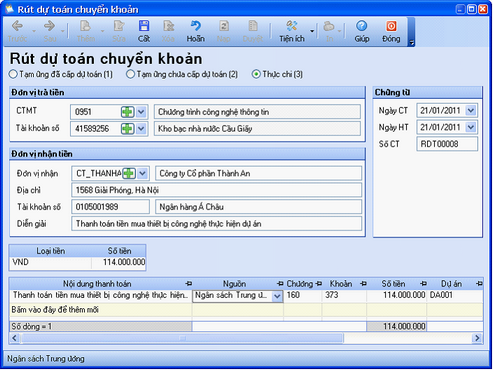Open the Ngày HT date picker

(x=471, y=127)
